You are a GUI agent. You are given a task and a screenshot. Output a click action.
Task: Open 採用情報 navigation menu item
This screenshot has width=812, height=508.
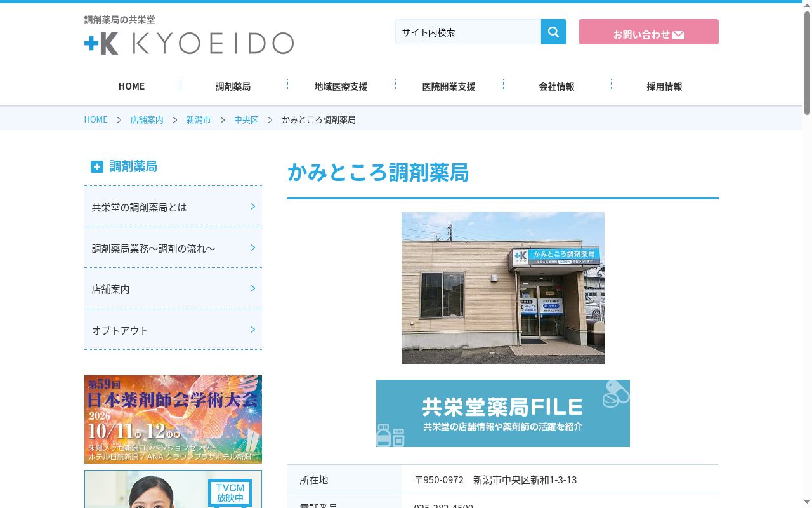[664, 86]
